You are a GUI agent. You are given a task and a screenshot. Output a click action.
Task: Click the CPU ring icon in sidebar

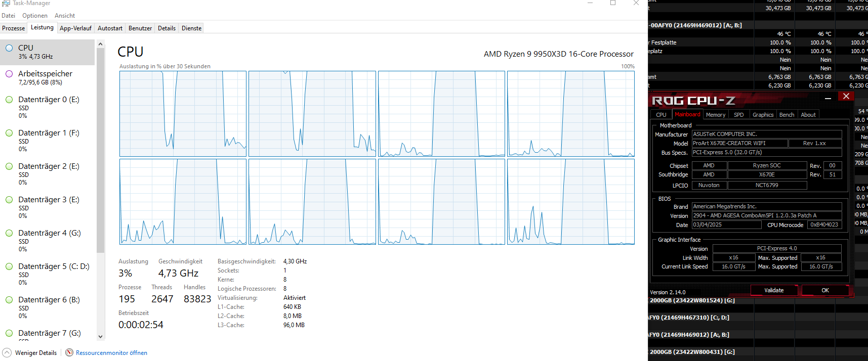9,48
